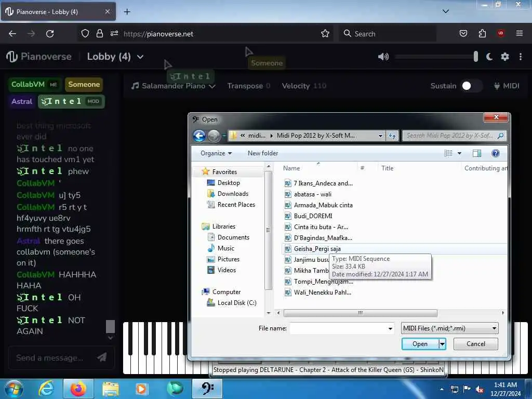This screenshot has width=532, height=399.
Task: Click the Open button split arrow
Action: 442,344
